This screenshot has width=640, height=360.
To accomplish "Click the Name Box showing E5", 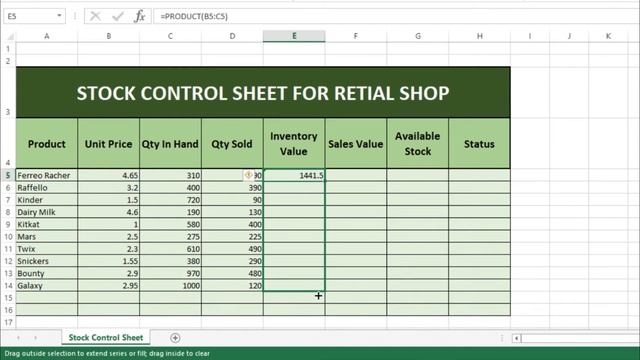I will (x=30, y=16).
